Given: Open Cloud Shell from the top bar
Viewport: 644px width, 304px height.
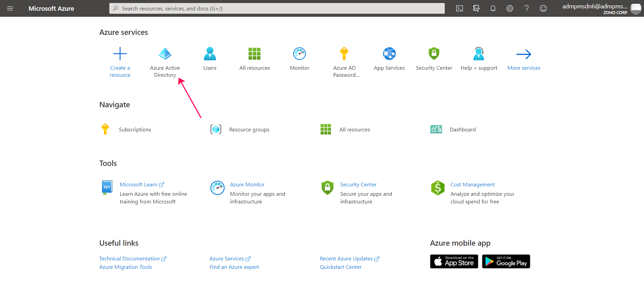Looking at the screenshot, I should (460, 8).
